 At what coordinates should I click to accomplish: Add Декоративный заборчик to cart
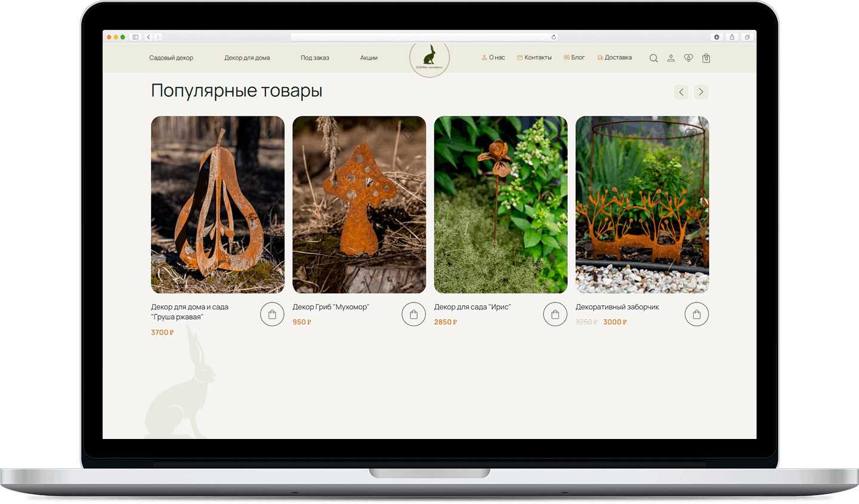[x=696, y=314]
